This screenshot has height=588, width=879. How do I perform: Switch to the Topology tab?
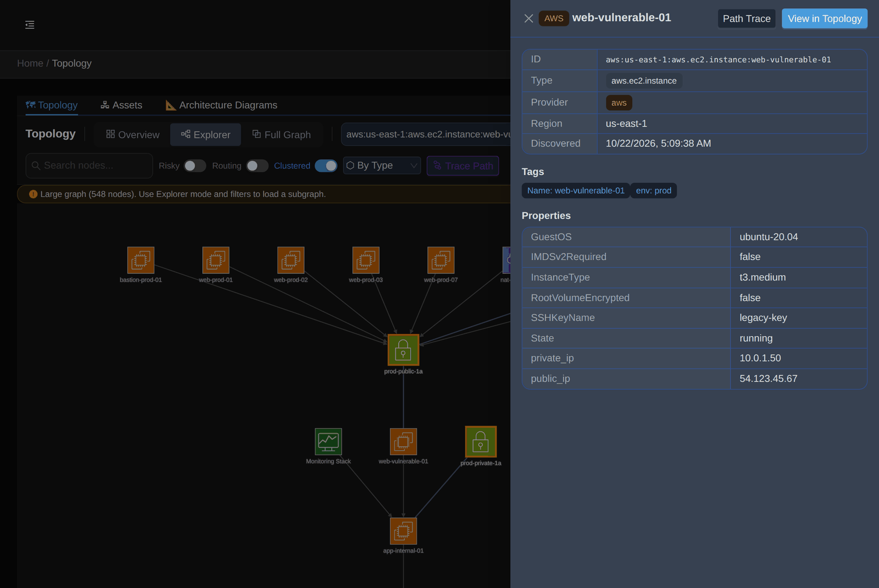point(52,105)
